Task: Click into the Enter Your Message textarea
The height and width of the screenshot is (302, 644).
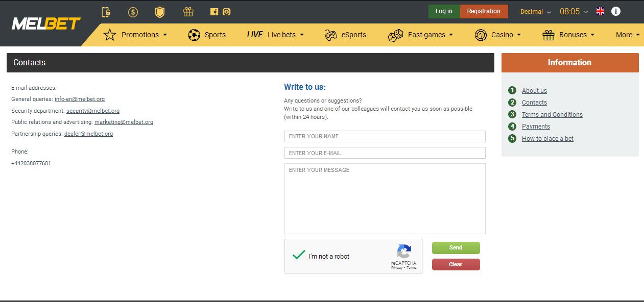Action: (x=385, y=198)
